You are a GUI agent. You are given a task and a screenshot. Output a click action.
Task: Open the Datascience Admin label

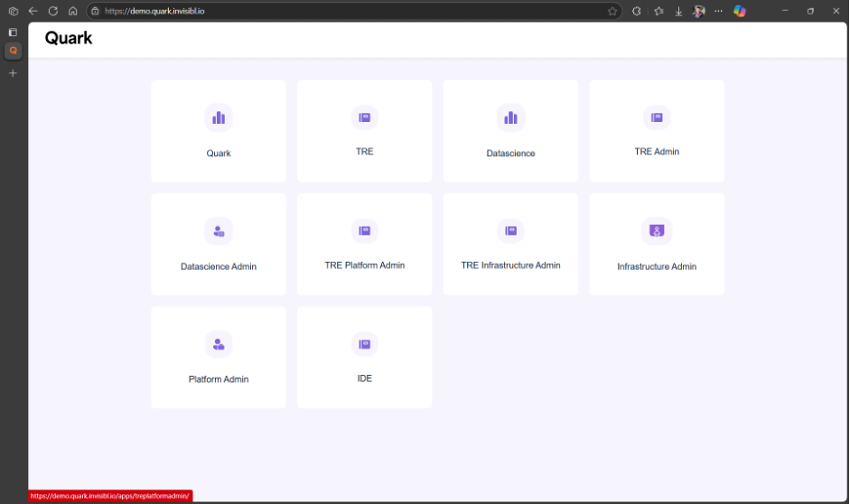[219, 266]
